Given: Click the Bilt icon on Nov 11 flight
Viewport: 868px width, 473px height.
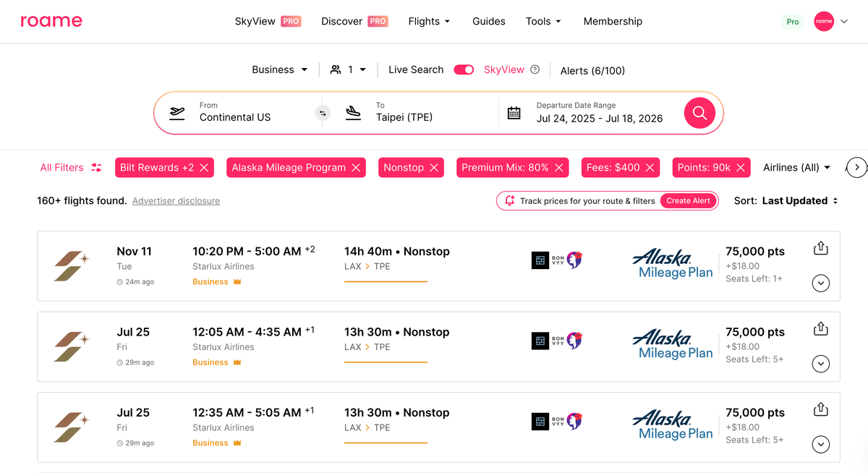Looking at the screenshot, I should [540, 260].
